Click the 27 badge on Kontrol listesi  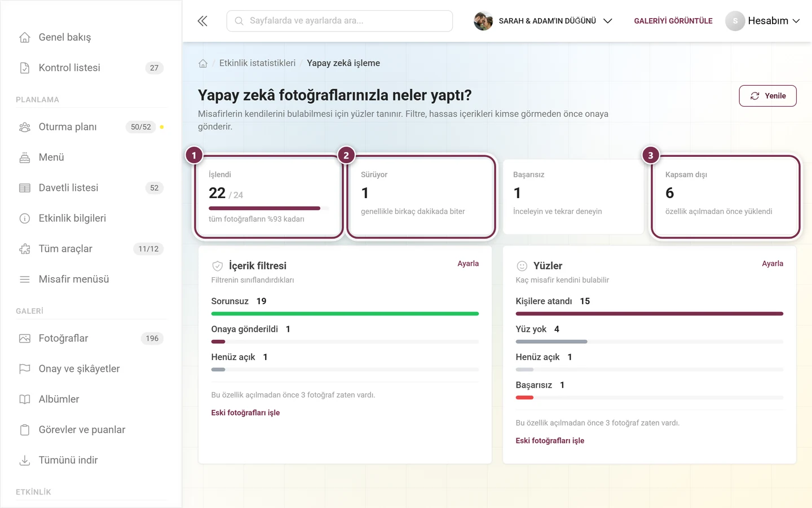tap(154, 68)
